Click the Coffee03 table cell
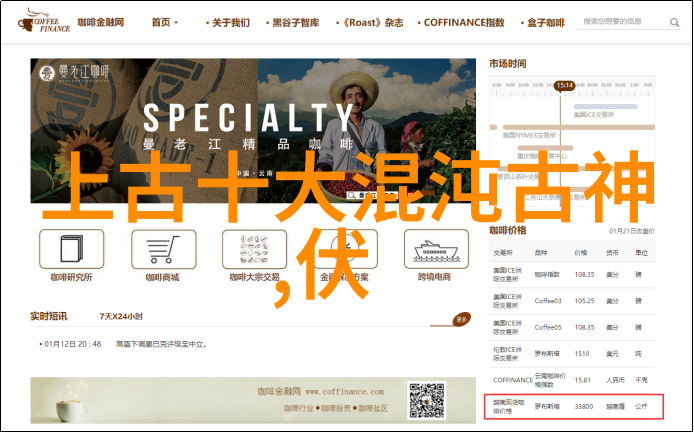Screen dimensions: 694x433 (548, 301)
